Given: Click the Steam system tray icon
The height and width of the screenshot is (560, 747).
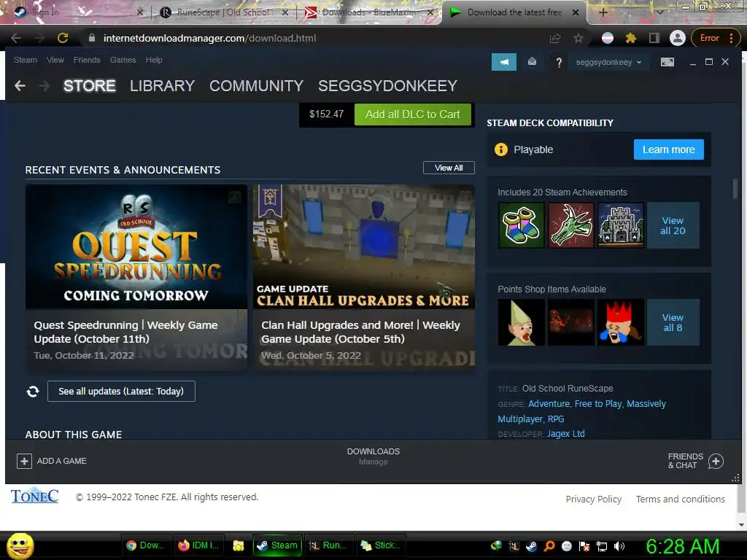Looking at the screenshot, I should coord(531,546).
